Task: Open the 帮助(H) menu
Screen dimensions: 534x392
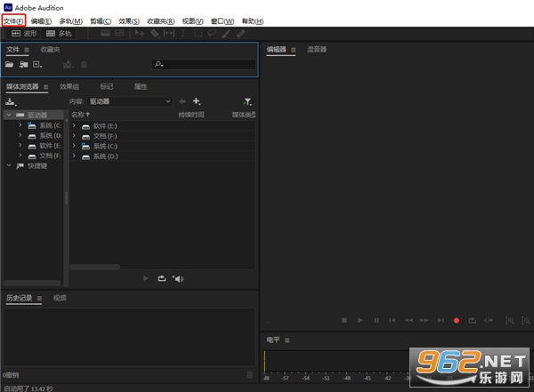Action: pyautogui.click(x=253, y=21)
